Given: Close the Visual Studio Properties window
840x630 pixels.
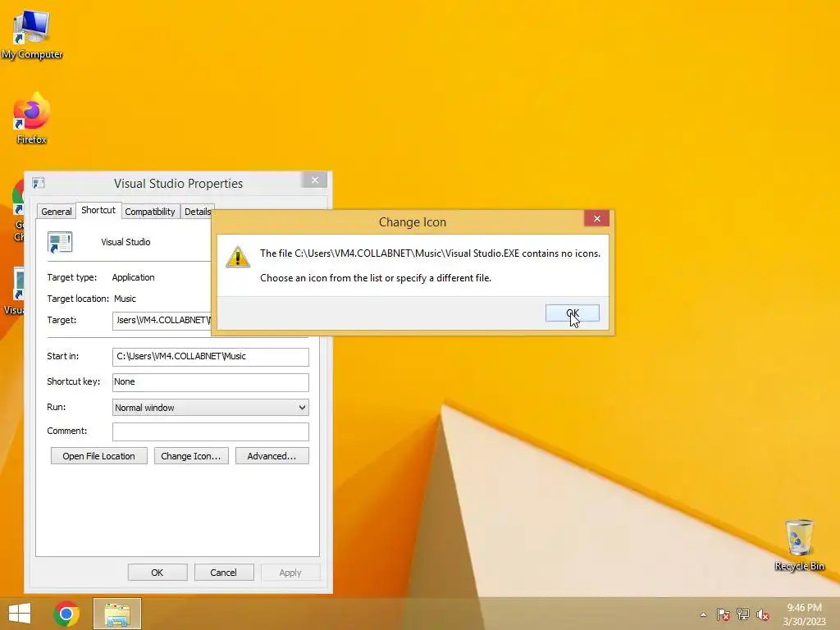Looking at the screenshot, I should pos(315,180).
